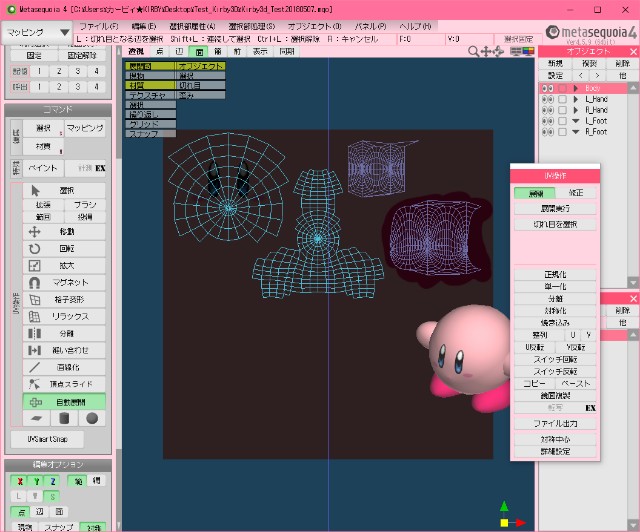This screenshot has width=640, height=532.
Task: Close the オブジェクト object panel
Action: [633, 51]
